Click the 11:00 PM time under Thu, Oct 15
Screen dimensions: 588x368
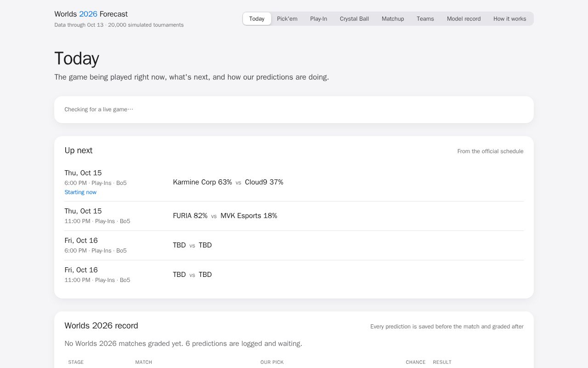tap(77, 221)
